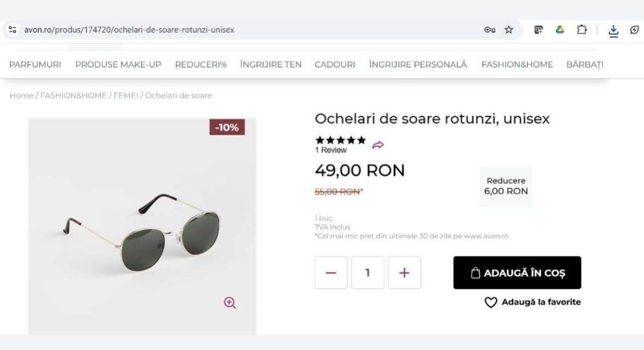Open the PARFUMURI menu

pyautogui.click(x=35, y=64)
